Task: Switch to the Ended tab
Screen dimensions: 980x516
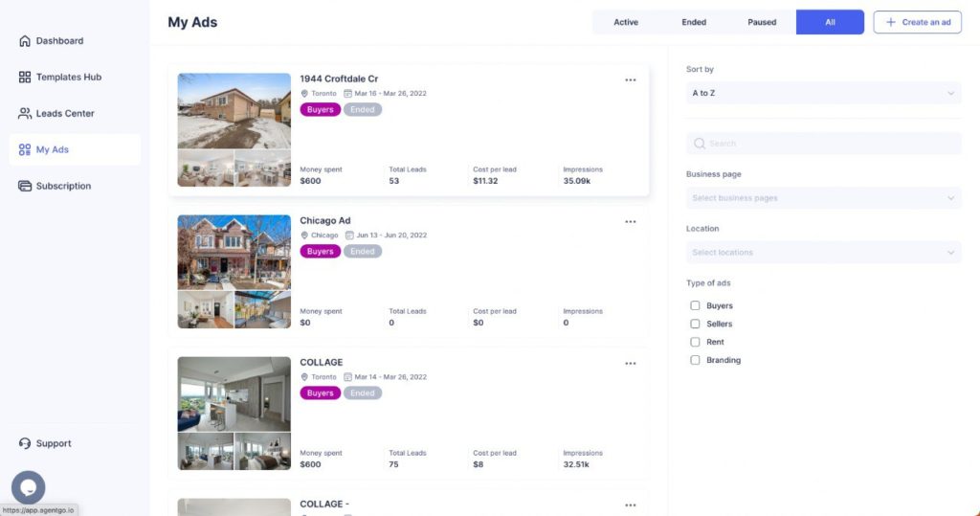Action: pos(694,22)
